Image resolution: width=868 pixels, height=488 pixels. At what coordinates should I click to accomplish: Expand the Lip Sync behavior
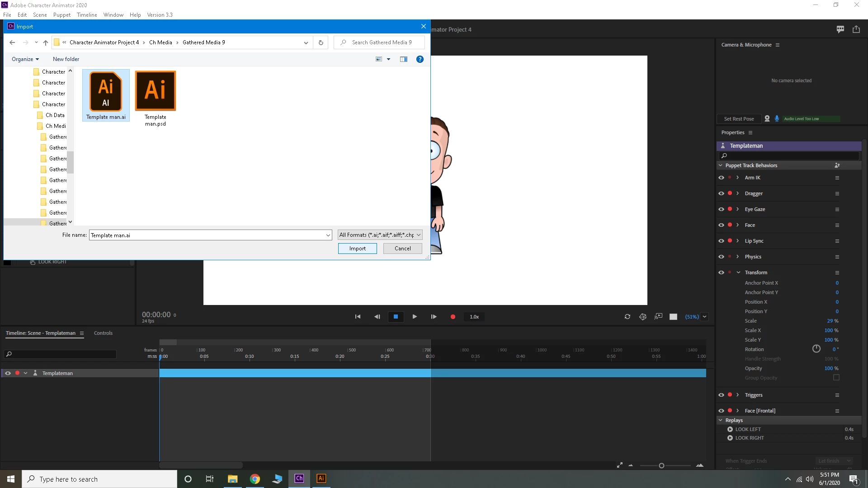pos(737,241)
